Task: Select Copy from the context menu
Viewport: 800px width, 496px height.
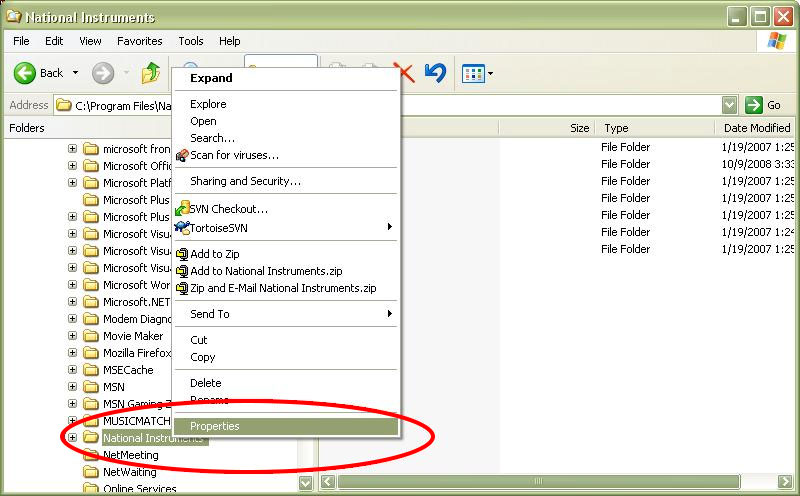Action: coord(286,357)
